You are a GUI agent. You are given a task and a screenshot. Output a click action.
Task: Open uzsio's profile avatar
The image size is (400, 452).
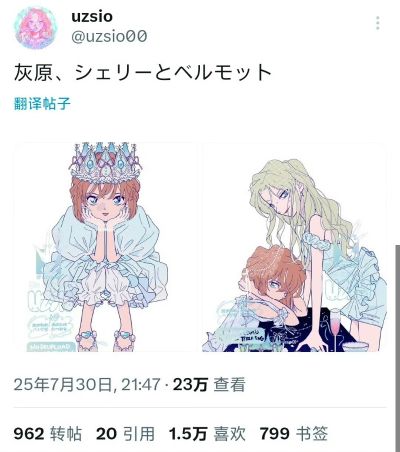click(x=35, y=27)
